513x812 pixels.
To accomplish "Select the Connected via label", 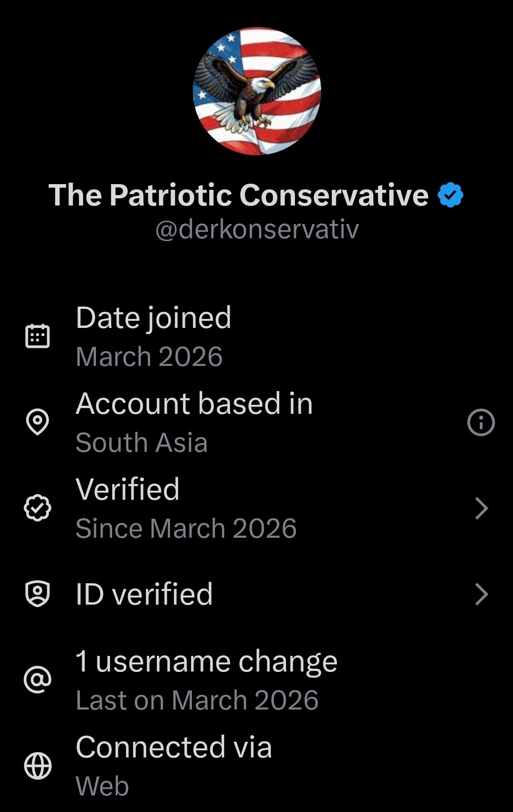I will coord(174,747).
